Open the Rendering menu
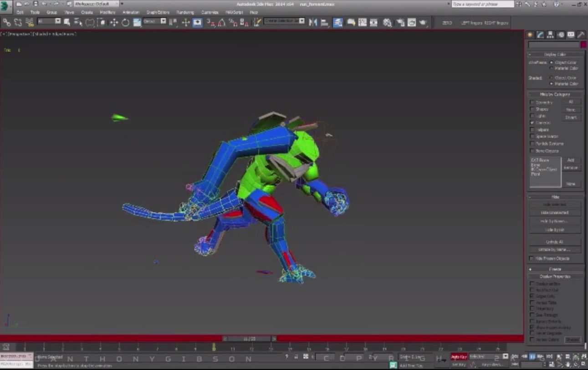 pos(185,12)
